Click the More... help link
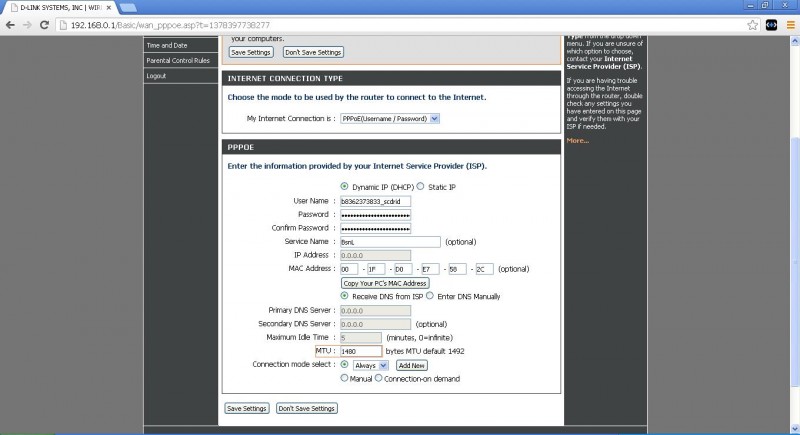 (577, 140)
